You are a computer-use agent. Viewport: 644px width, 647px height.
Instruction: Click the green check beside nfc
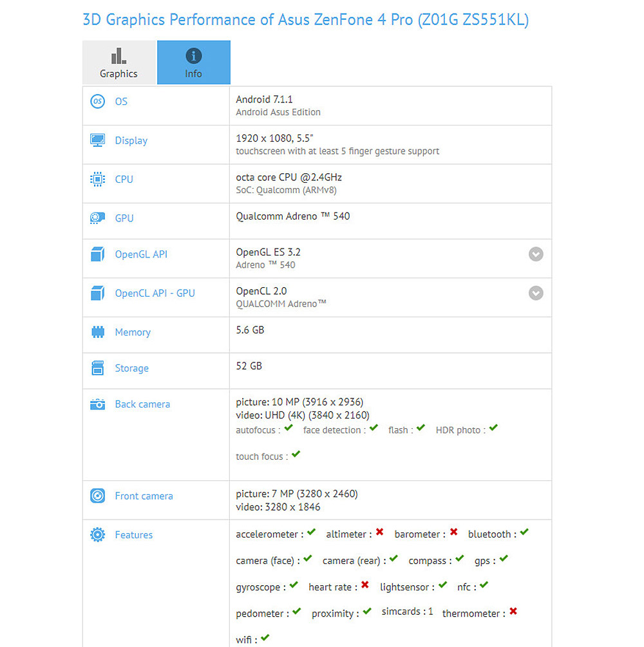[484, 585]
